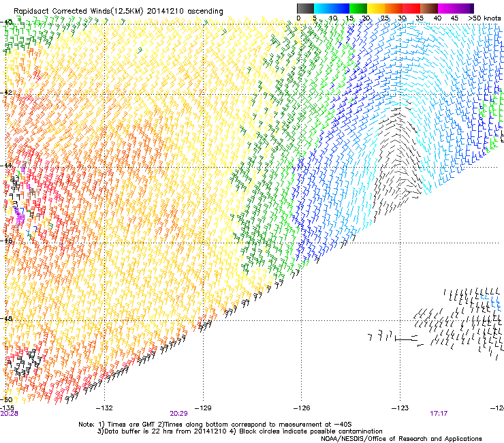
Task: Click the yellow 20-25 knots legend swatch
Action: coord(376,8)
